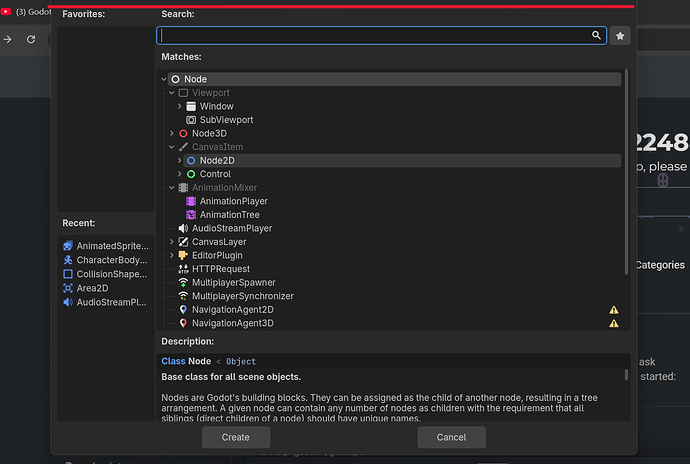
Task: Select AnimatedSprite... in the Recent list
Action: pyautogui.click(x=106, y=246)
